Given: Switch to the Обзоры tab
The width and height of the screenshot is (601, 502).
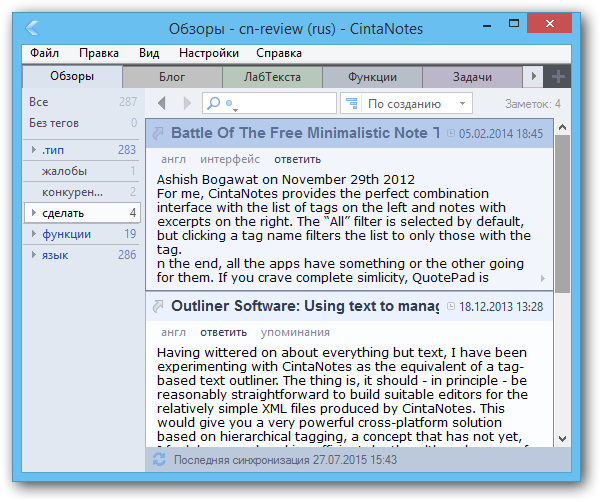Looking at the screenshot, I should (72, 76).
